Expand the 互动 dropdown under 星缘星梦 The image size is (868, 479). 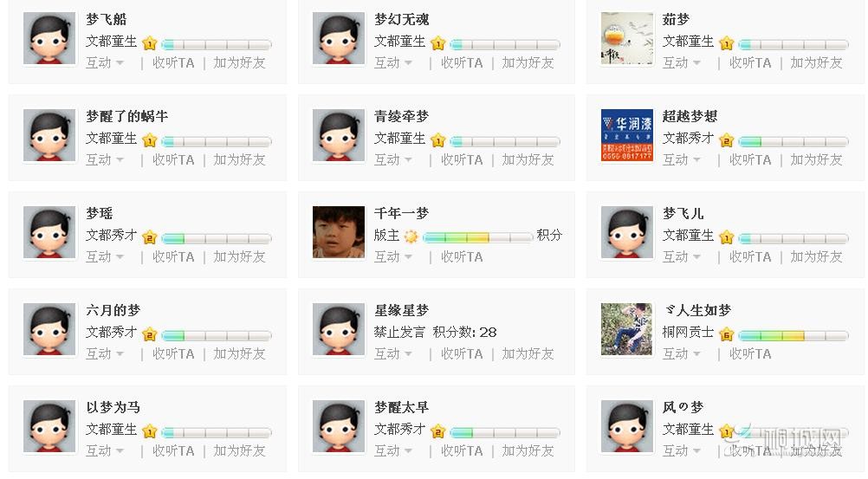393,354
